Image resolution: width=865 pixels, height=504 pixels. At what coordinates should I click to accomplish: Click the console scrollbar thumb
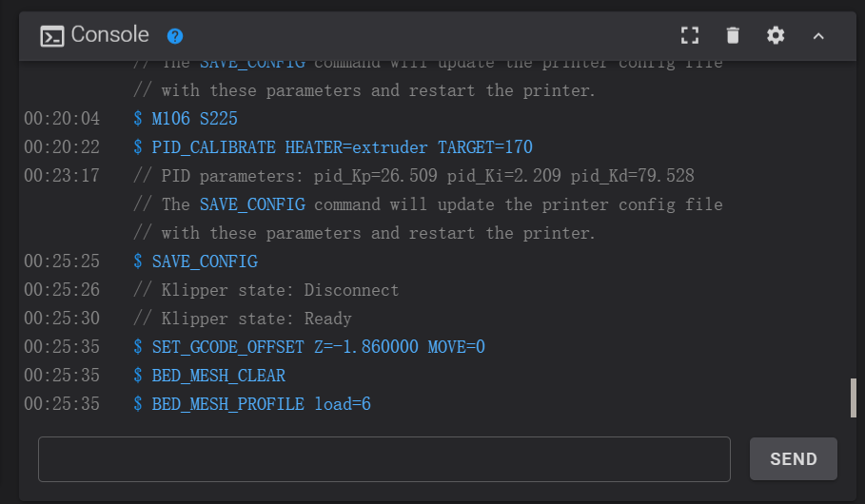click(x=854, y=397)
